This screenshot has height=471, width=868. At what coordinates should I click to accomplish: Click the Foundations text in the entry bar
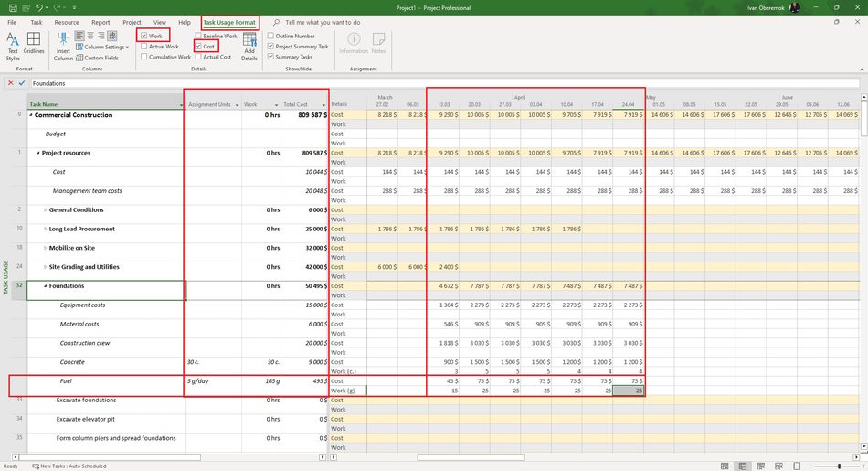[48, 83]
